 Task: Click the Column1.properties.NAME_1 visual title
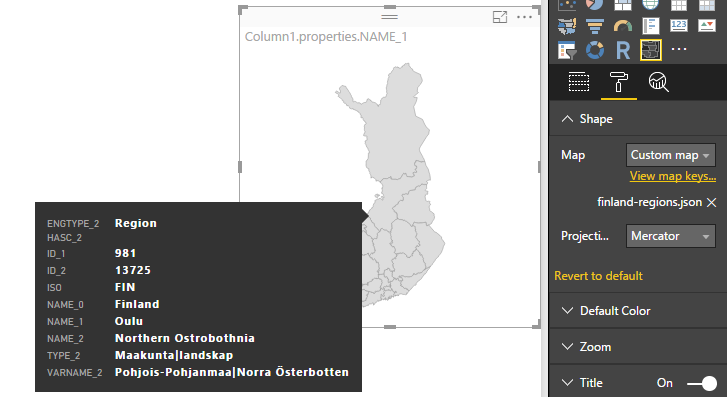(326, 37)
